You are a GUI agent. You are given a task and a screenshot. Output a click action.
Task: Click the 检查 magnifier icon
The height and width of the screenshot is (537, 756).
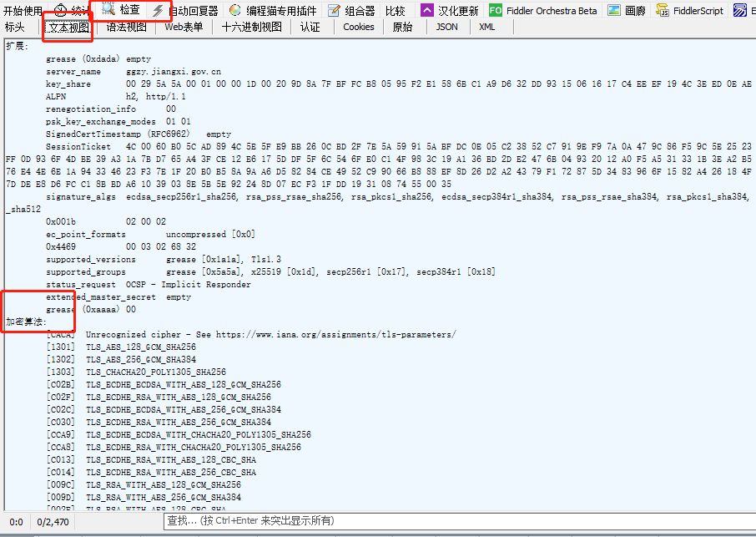(x=108, y=8)
